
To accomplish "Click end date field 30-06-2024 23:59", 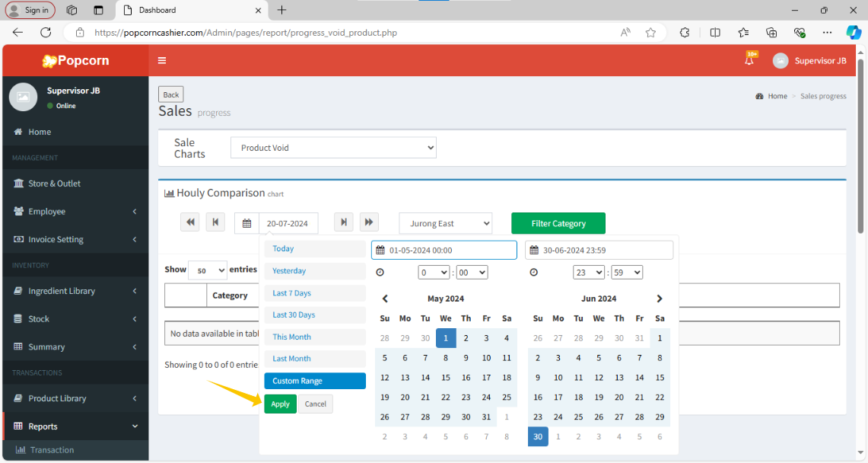I will pos(599,251).
